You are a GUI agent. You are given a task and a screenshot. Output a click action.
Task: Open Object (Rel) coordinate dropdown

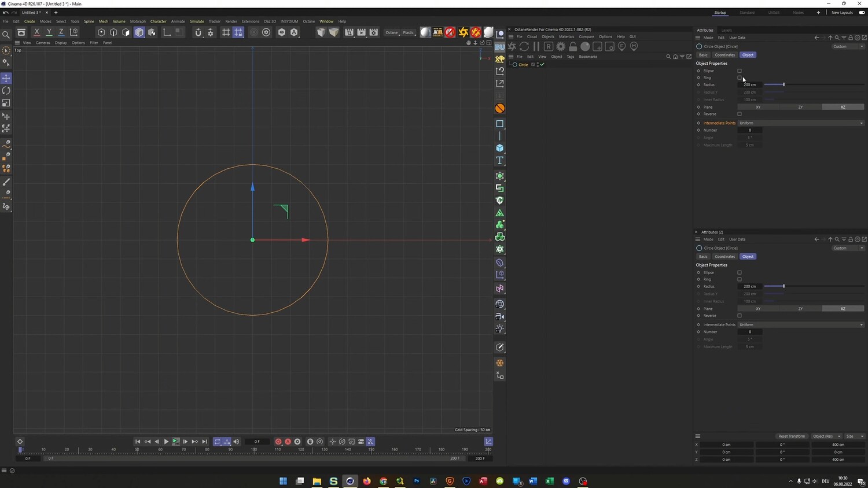tap(826, 436)
